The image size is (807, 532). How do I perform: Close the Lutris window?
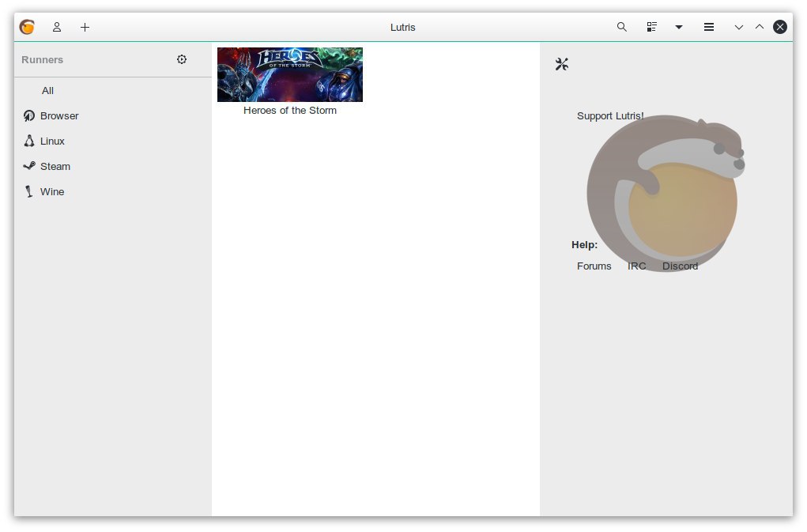pos(779,27)
